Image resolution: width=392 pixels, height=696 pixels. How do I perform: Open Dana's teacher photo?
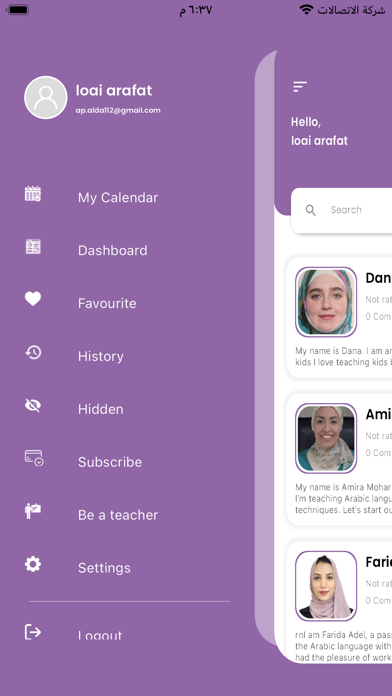click(326, 302)
